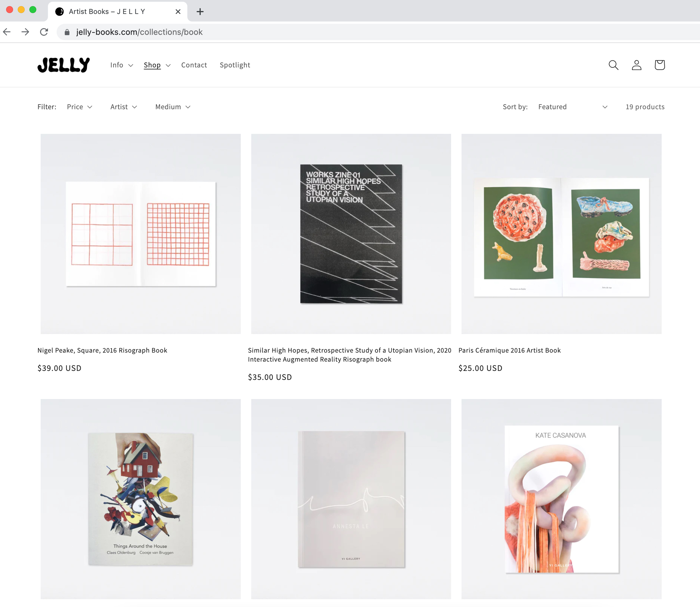This screenshot has width=700, height=607.
Task: Open the shopping cart bag icon
Action: coord(659,65)
